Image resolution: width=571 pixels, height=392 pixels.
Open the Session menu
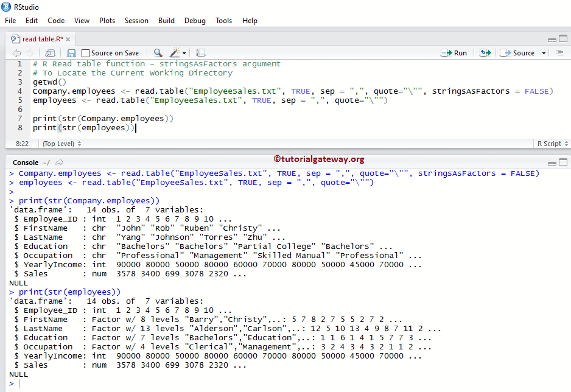(136, 21)
